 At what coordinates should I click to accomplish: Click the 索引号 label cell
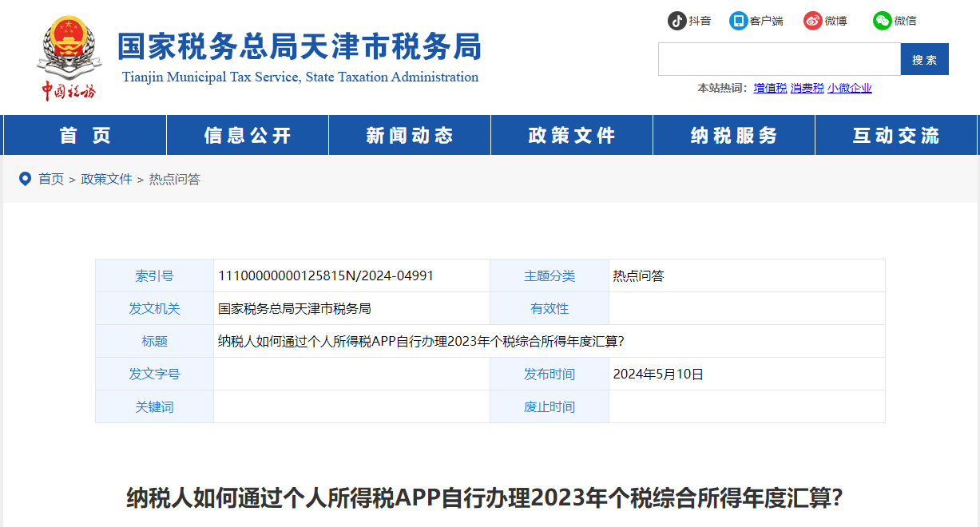(154, 275)
